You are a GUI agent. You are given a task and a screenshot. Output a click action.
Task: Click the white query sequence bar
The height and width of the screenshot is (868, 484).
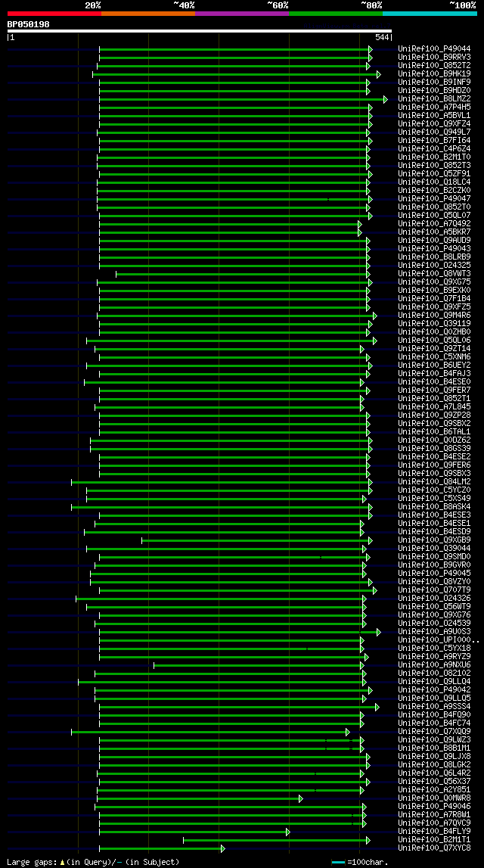pos(199,31)
